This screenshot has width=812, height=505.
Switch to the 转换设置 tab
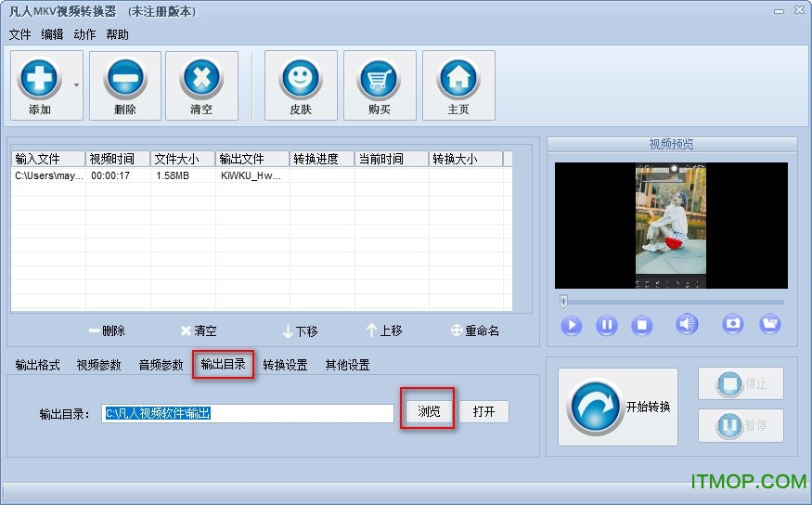[285, 365]
